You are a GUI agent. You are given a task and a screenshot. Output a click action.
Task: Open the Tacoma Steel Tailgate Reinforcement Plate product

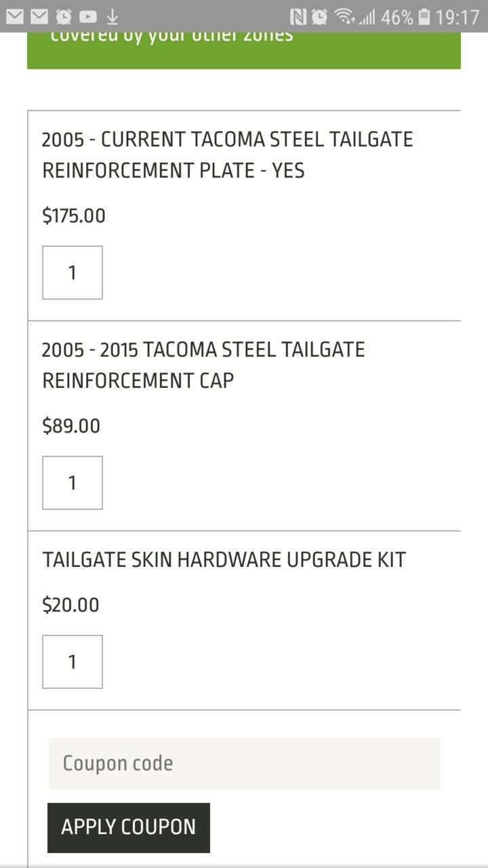[x=227, y=155]
